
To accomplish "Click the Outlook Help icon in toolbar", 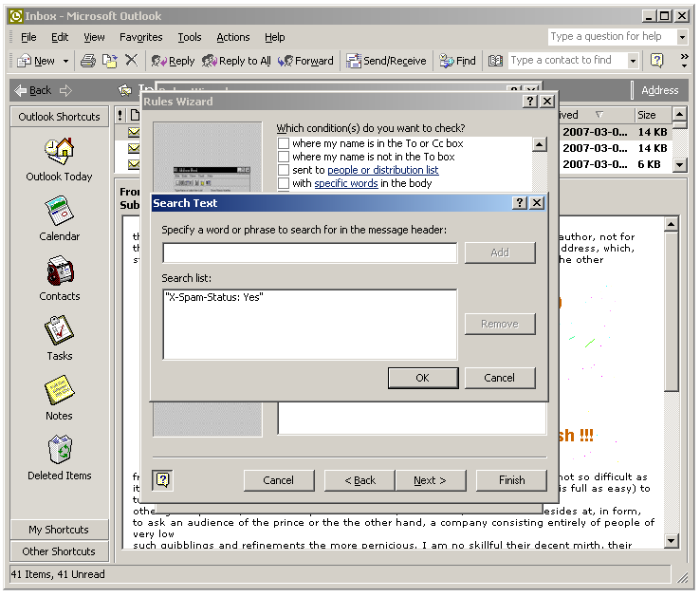I will (656, 60).
